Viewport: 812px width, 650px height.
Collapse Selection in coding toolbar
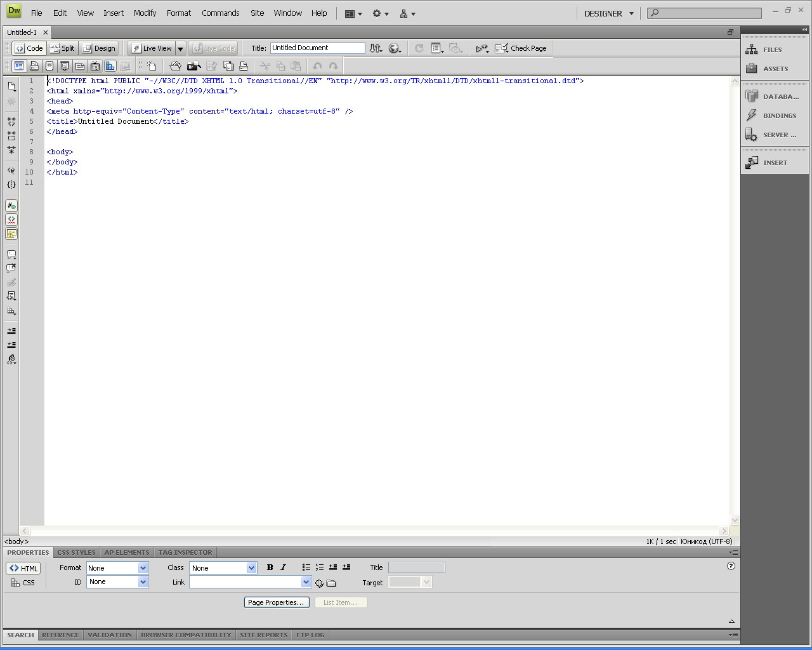[11, 136]
